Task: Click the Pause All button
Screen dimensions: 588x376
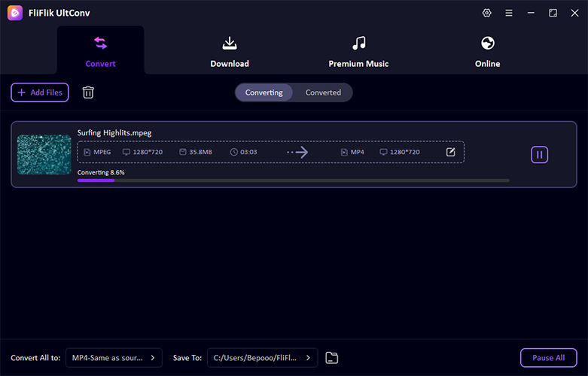Action: (549, 358)
